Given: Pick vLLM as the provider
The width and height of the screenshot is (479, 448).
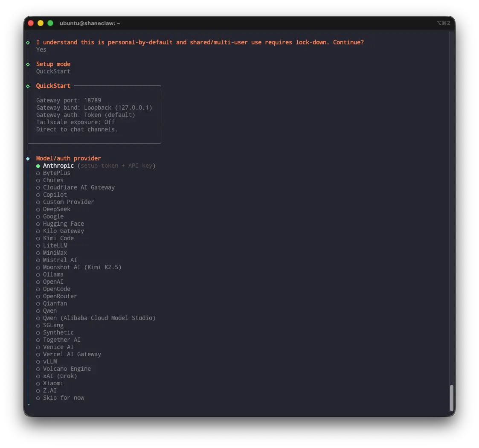Looking at the screenshot, I should [46, 361].
